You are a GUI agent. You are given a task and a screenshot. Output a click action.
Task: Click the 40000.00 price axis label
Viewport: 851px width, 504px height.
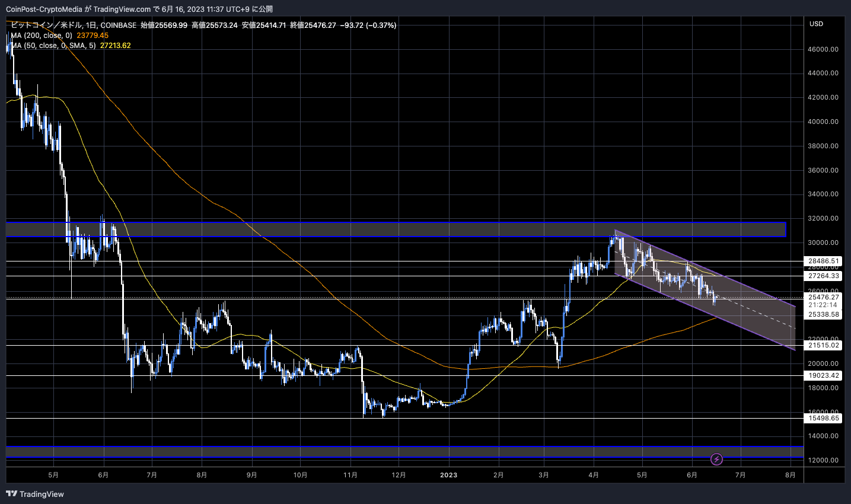coord(823,122)
